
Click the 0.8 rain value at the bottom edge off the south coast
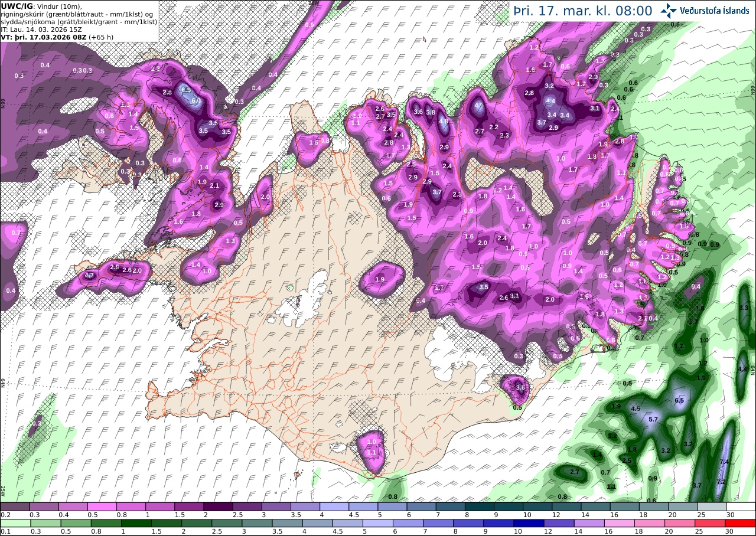pyautogui.click(x=393, y=496)
